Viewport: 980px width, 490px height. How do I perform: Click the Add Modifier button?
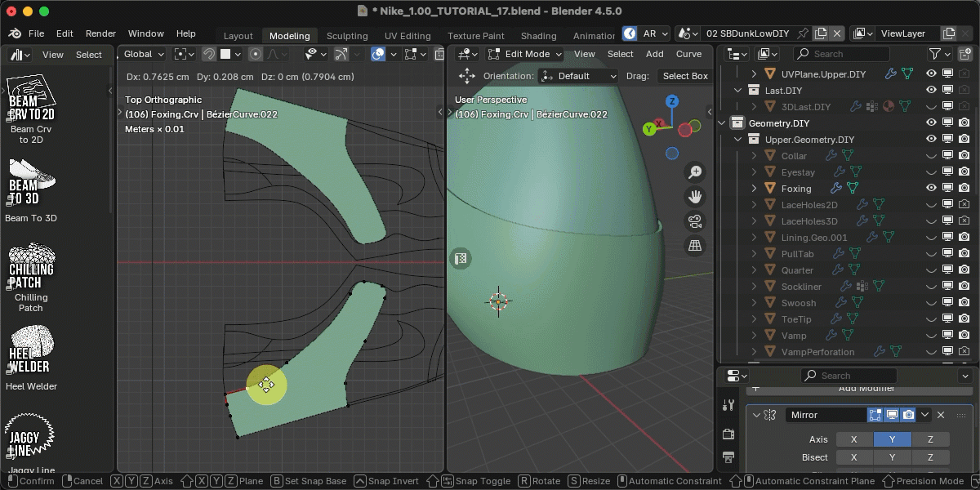[x=859, y=389]
